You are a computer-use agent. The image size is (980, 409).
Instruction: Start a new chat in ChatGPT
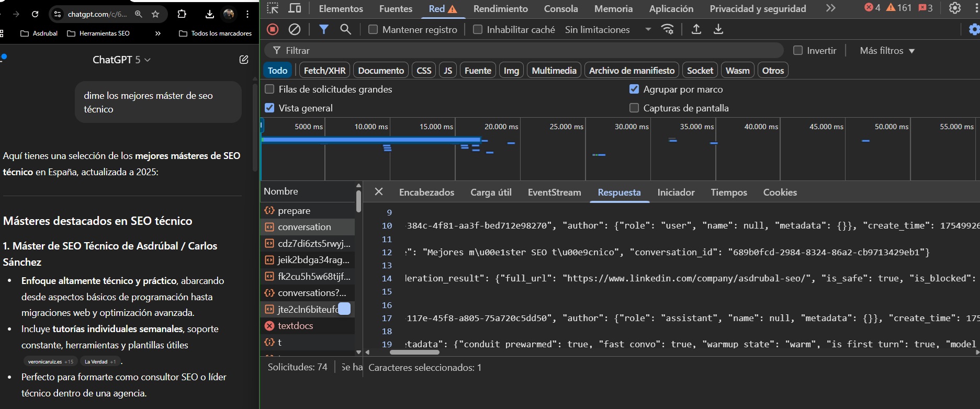(x=244, y=60)
